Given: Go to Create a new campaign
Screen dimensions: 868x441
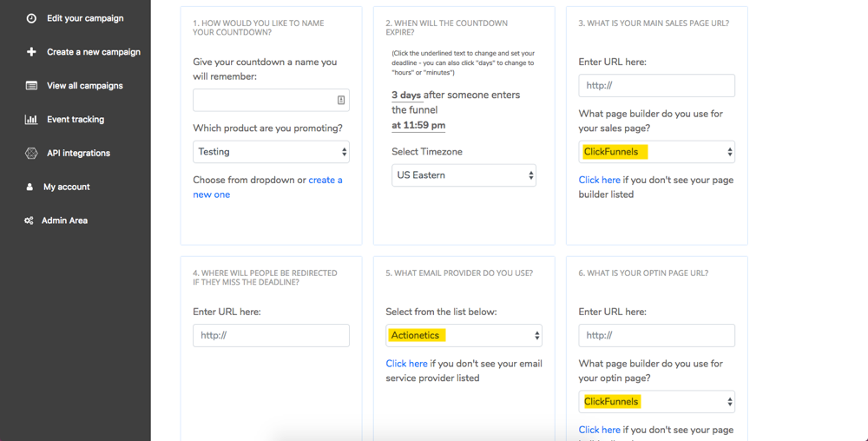Looking at the screenshot, I should point(94,52).
